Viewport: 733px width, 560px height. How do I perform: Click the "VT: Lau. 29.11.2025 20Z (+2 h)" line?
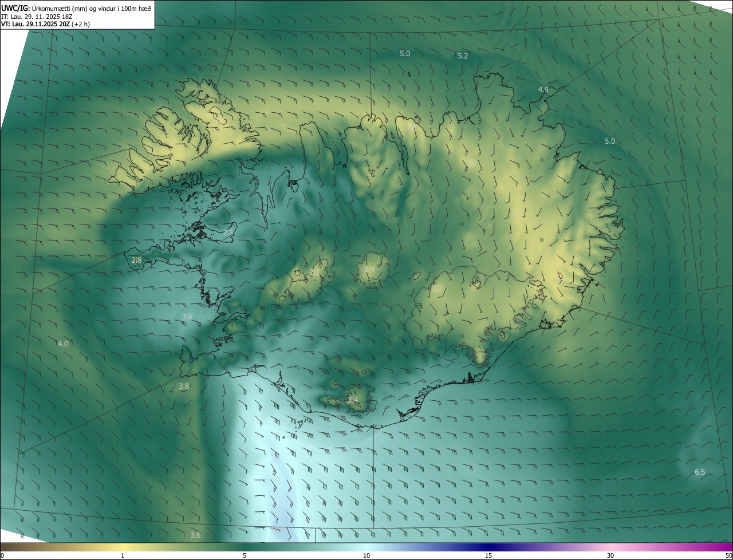(45, 24)
